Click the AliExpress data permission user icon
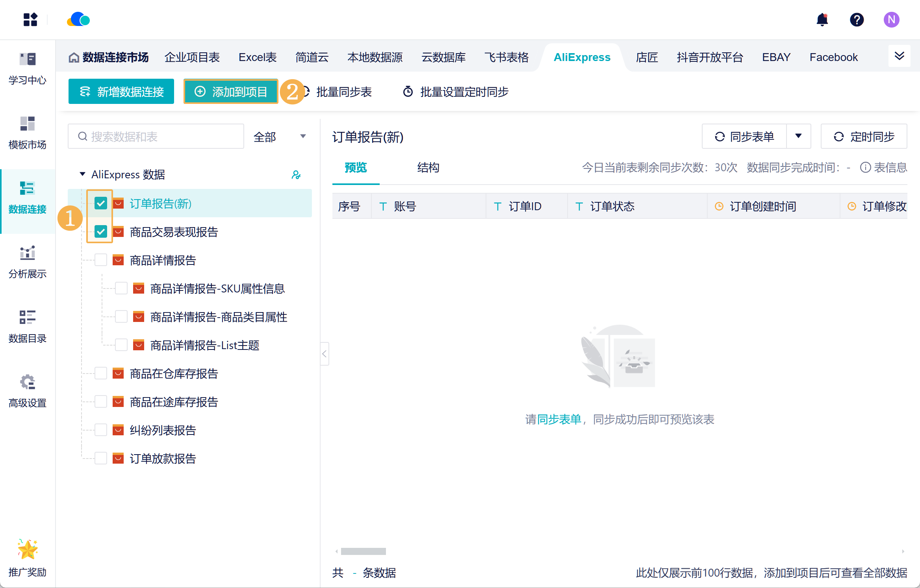Screen dimensions: 920x588 click(296, 175)
